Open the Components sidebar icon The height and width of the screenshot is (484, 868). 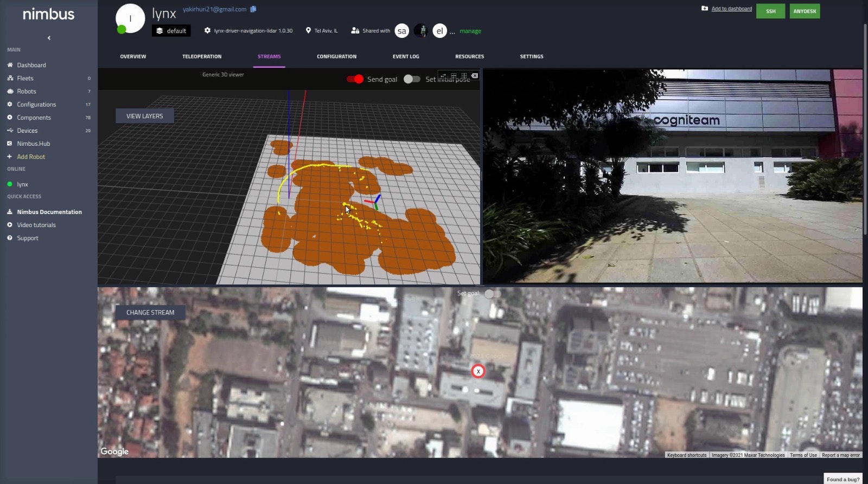(10, 117)
